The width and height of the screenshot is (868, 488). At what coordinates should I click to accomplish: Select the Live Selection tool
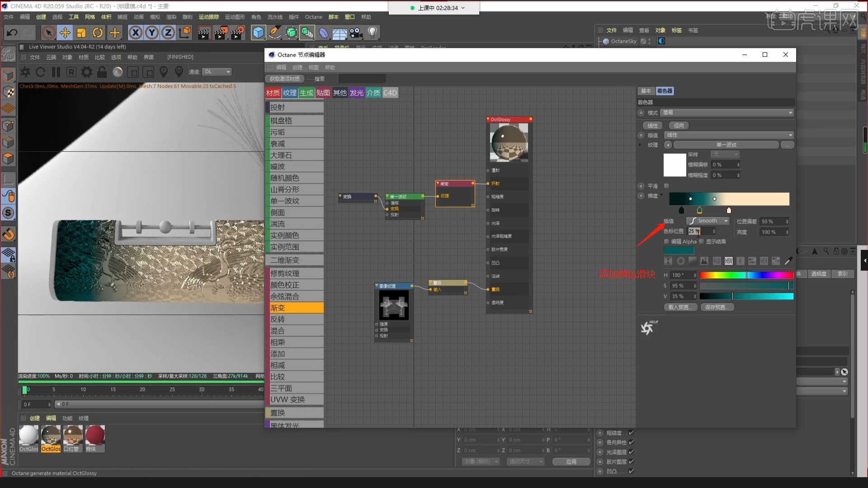click(x=49, y=33)
